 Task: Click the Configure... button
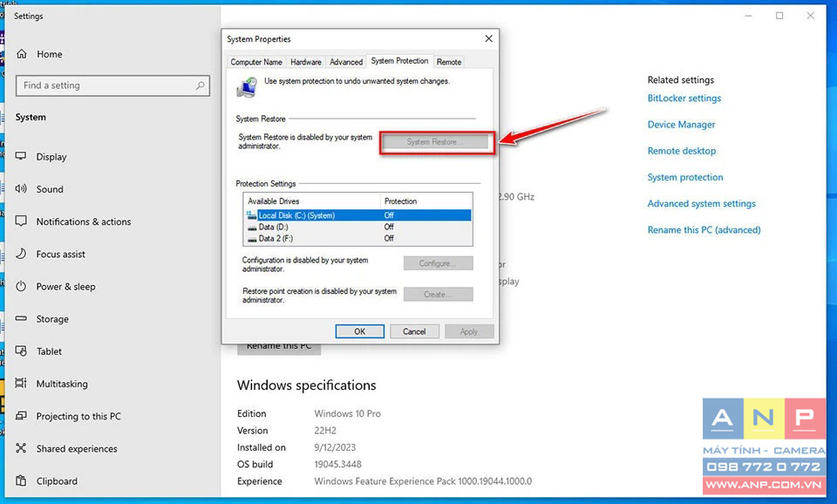point(438,263)
